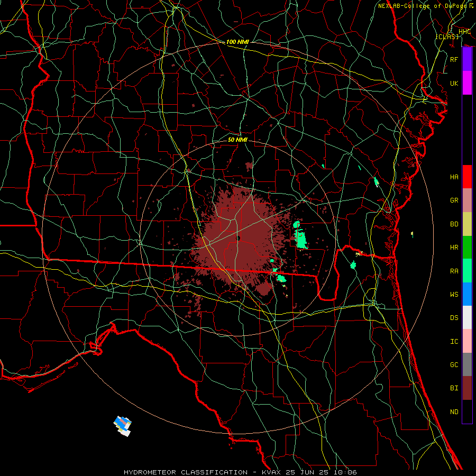Viewport: 476px width, 476px height.
Task: Click the BI brown legend swatch
Action: click(467, 388)
